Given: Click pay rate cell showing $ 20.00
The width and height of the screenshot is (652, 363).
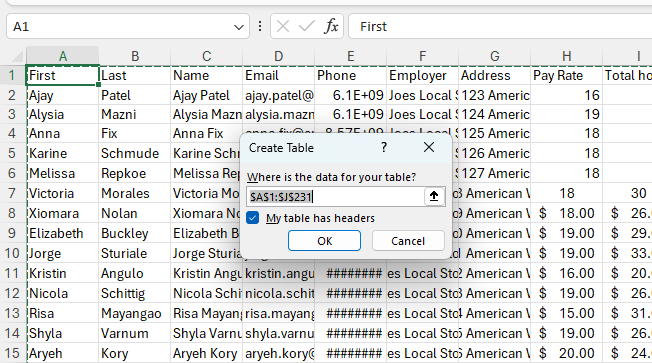Looking at the screenshot, I should tap(566, 353).
